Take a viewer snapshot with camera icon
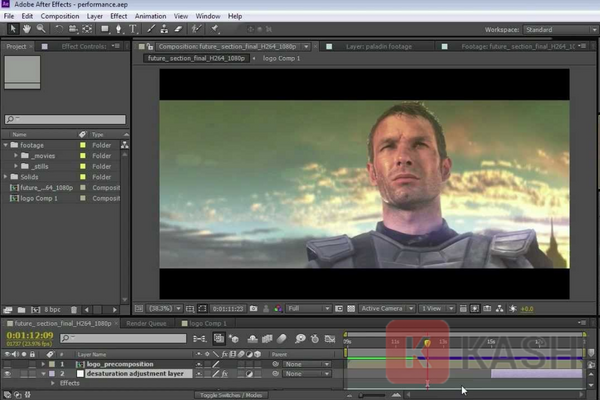This screenshot has height=400, width=600. point(253,309)
